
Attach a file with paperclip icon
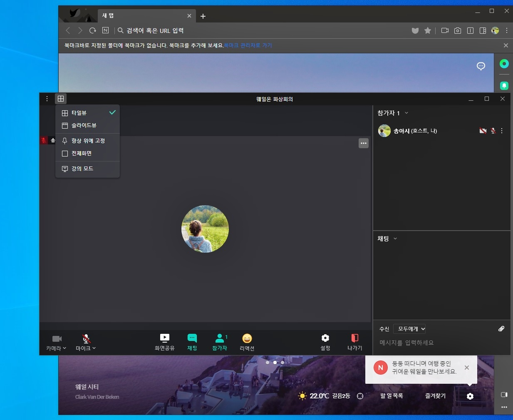(x=501, y=329)
